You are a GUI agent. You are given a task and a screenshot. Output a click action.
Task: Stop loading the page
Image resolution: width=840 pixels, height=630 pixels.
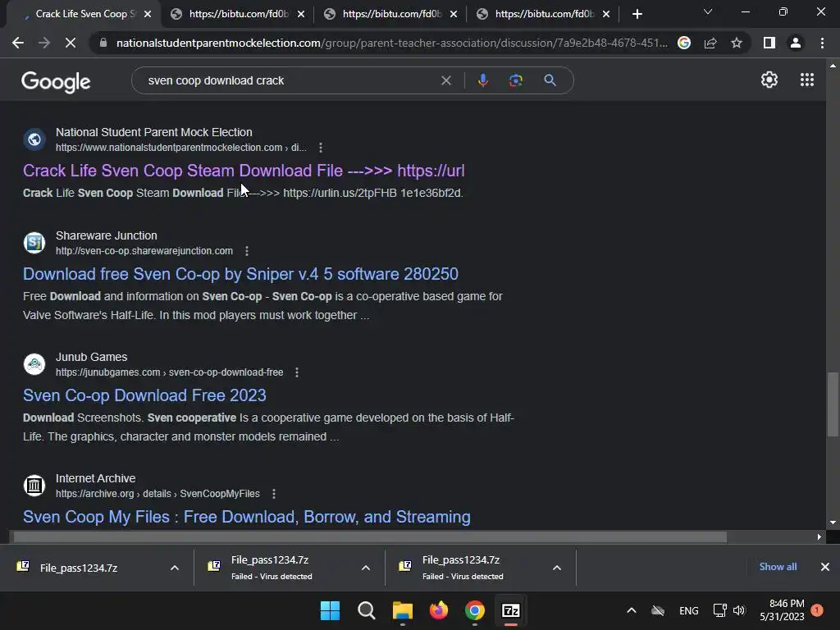coord(71,43)
